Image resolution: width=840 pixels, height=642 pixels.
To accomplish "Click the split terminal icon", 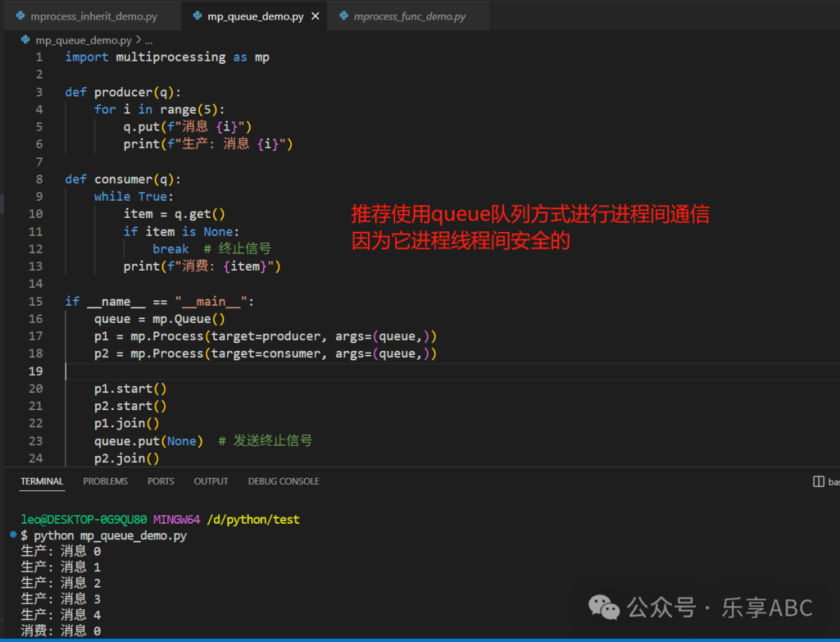I will coord(818,481).
